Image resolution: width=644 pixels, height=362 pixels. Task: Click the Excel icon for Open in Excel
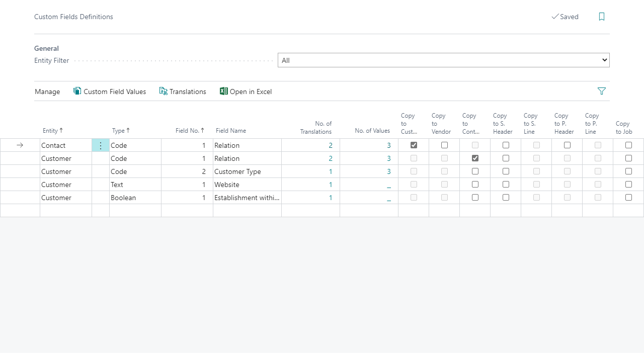pos(224,91)
